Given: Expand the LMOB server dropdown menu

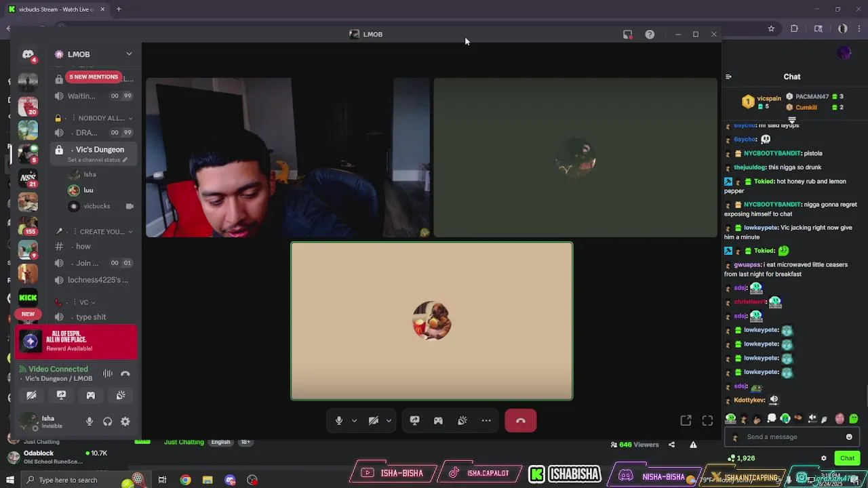Looking at the screenshot, I should 129,54.
